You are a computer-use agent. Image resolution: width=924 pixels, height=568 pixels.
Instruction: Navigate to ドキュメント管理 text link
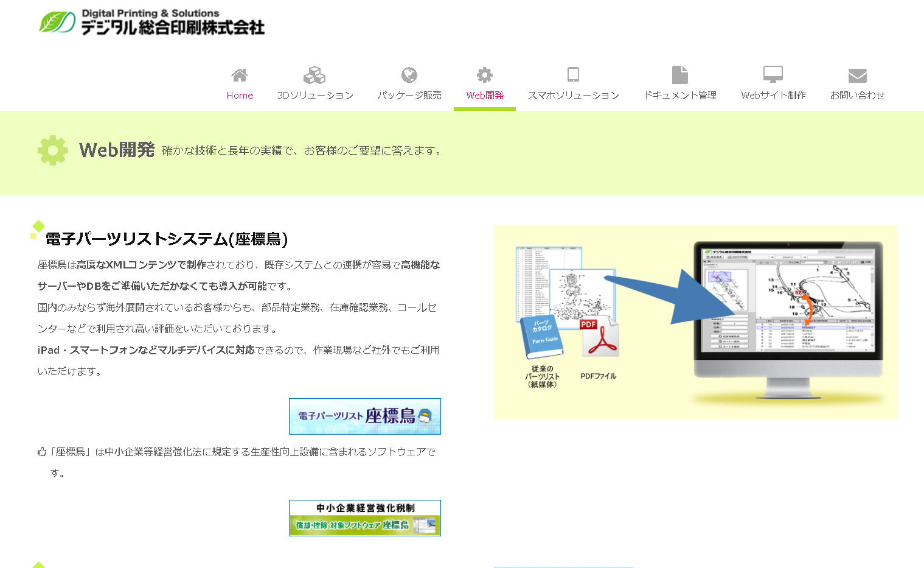[x=680, y=96]
